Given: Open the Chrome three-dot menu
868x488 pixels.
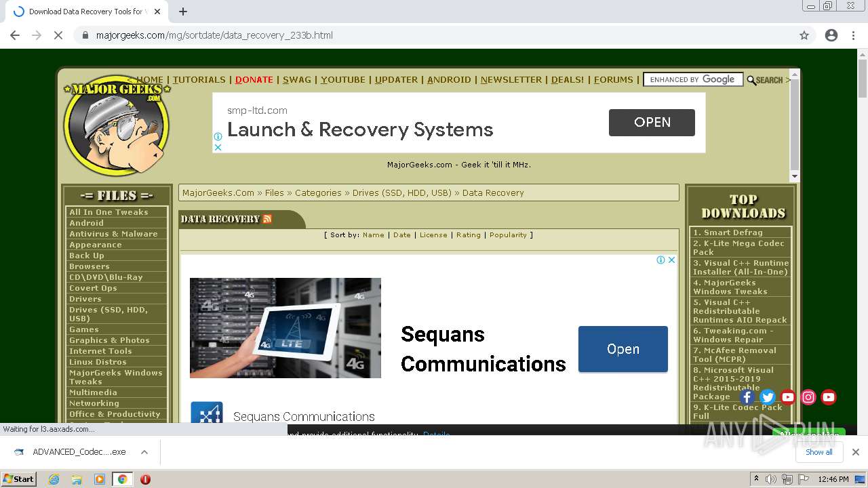Looking at the screenshot, I should 854,35.
